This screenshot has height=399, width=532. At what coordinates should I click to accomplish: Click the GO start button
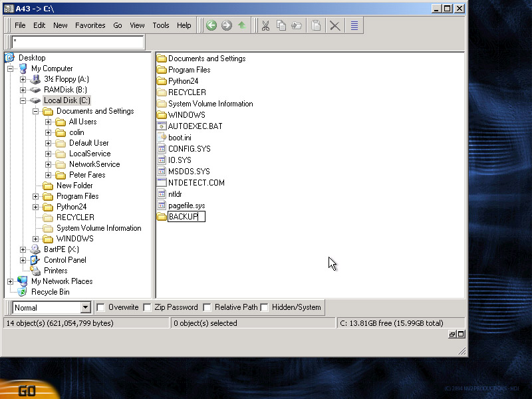[27, 390]
